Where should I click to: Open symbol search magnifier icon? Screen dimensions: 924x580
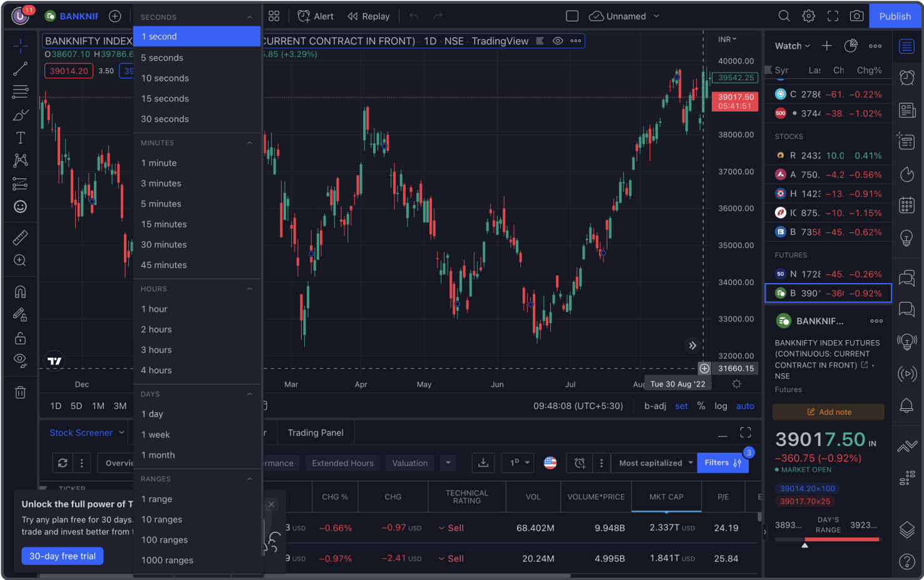coord(784,16)
